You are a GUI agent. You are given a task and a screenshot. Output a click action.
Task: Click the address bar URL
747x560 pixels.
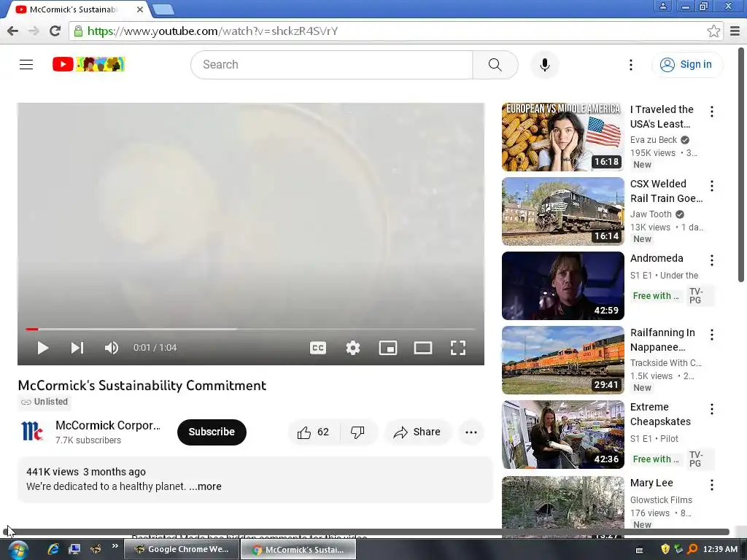pos(212,31)
